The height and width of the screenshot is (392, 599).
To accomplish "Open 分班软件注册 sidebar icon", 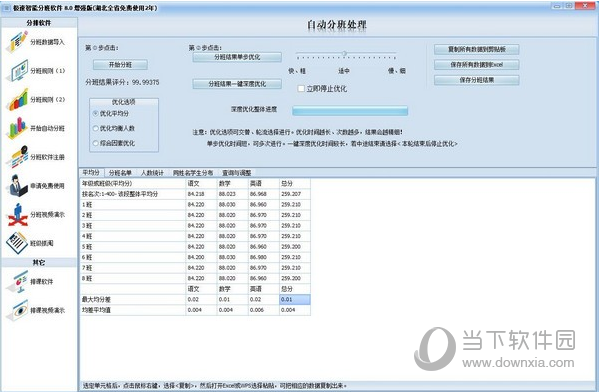I will pyautogui.click(x=18, y=157).
